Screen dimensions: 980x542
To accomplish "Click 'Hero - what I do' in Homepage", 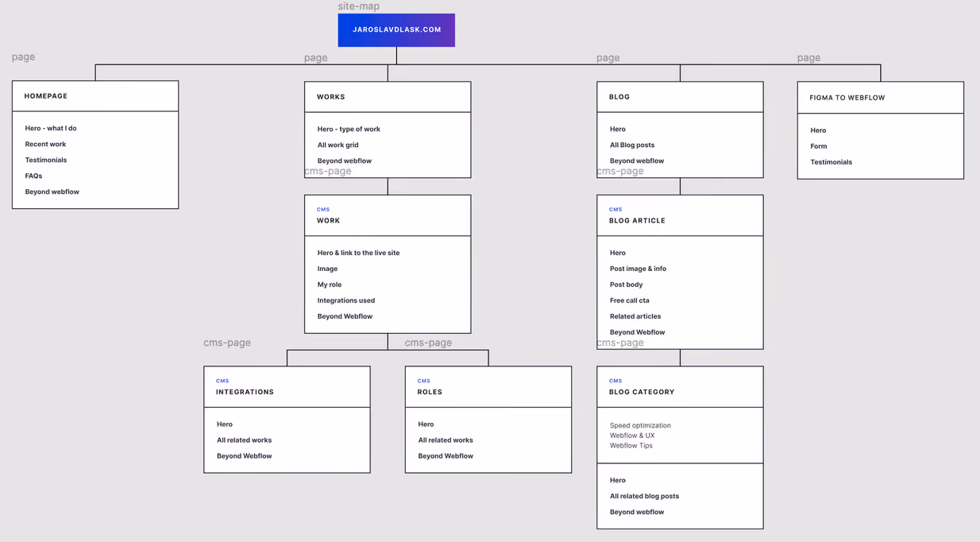I will tap(51, 128).
